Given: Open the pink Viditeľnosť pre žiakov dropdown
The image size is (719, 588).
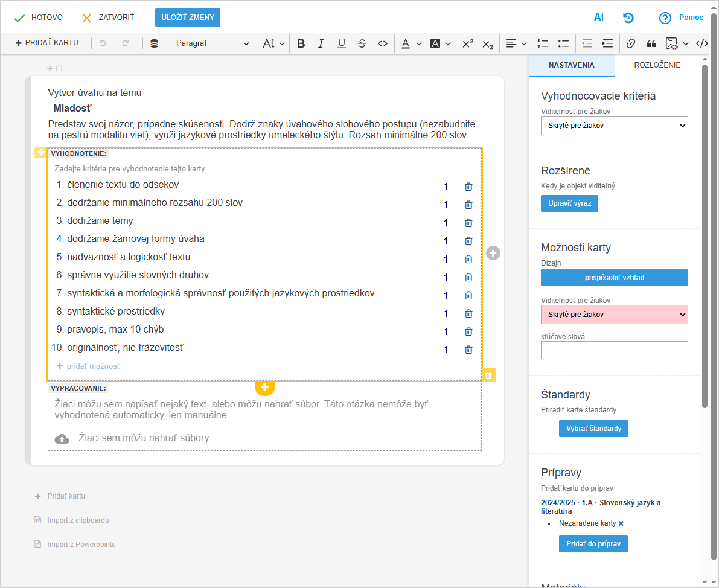Looking at the screenshot, I should (x=614, y=315).
